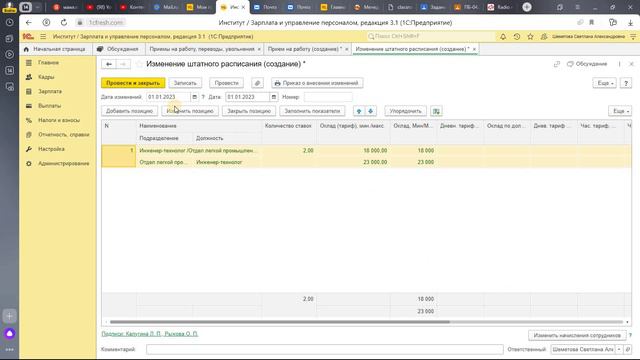The image size is (640, 360).
Task: Switch to Приемы на работу, переводы, увольнения tab
Action: [x=202, y=49]
